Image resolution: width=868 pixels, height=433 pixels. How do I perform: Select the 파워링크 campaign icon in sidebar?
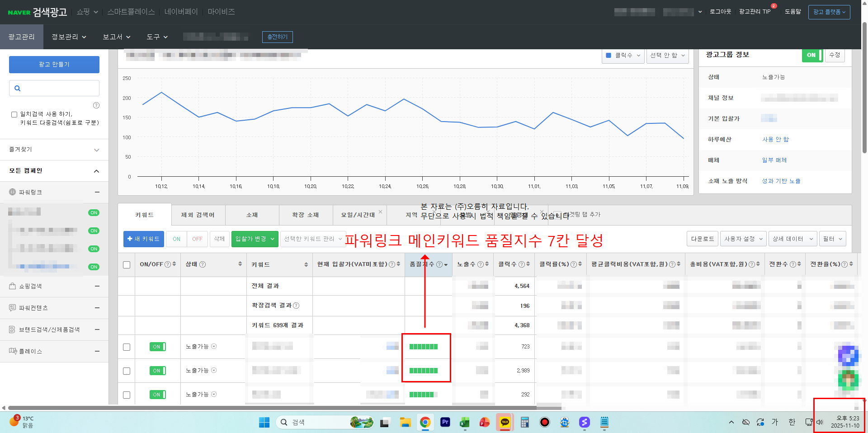(12, 192)
